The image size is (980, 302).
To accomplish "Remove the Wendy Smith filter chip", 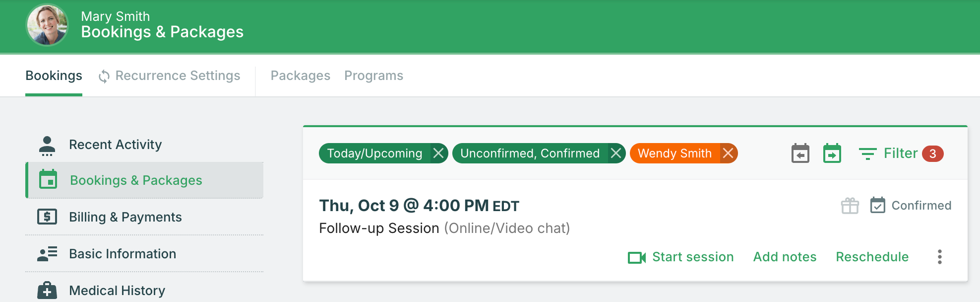I will click(x=728, y=153).
